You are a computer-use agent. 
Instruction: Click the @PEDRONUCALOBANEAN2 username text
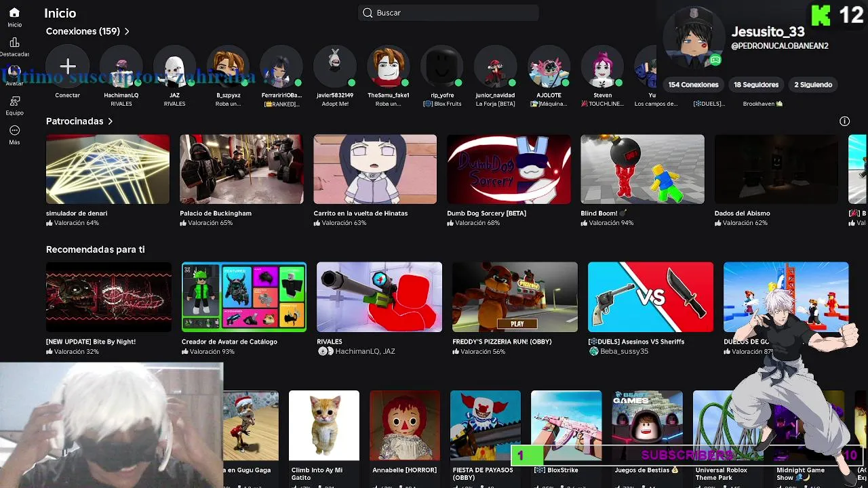click(x=779, y=46)
